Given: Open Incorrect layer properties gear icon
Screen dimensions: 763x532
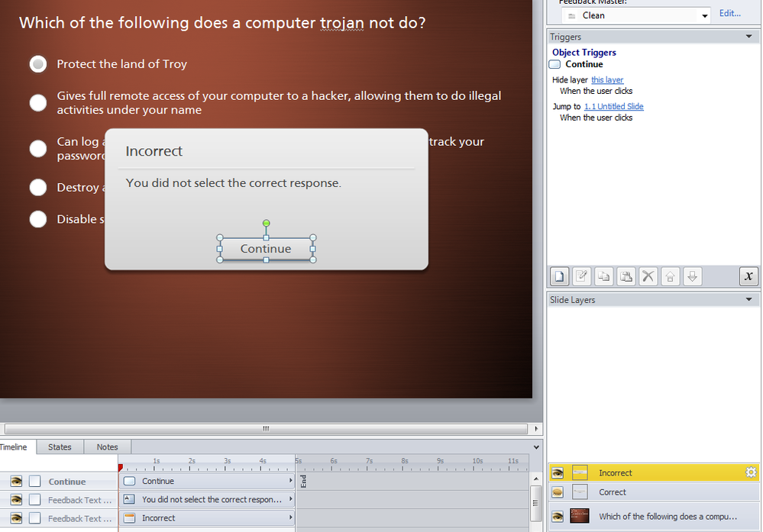Looking at the screenshot, I should click(751, 472).
